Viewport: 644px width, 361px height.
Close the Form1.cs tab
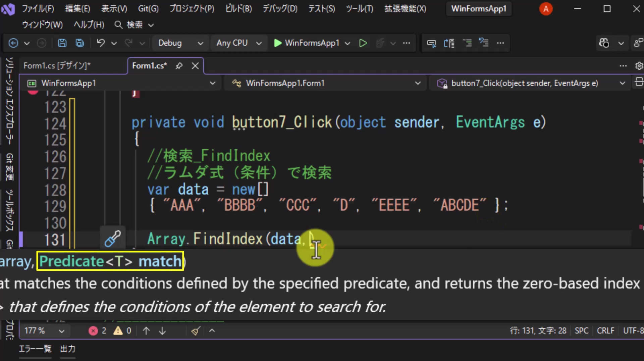coord(195,66)
